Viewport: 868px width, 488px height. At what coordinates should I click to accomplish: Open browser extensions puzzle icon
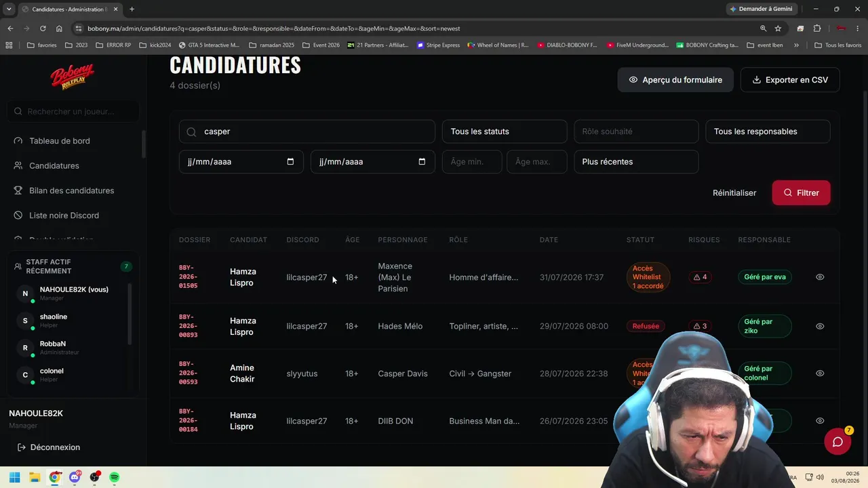pyautogui.click(x=817, y=28)
